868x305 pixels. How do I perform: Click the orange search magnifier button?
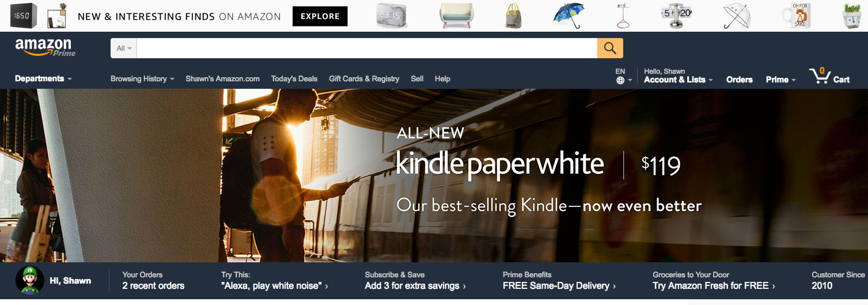pos(610,48)
